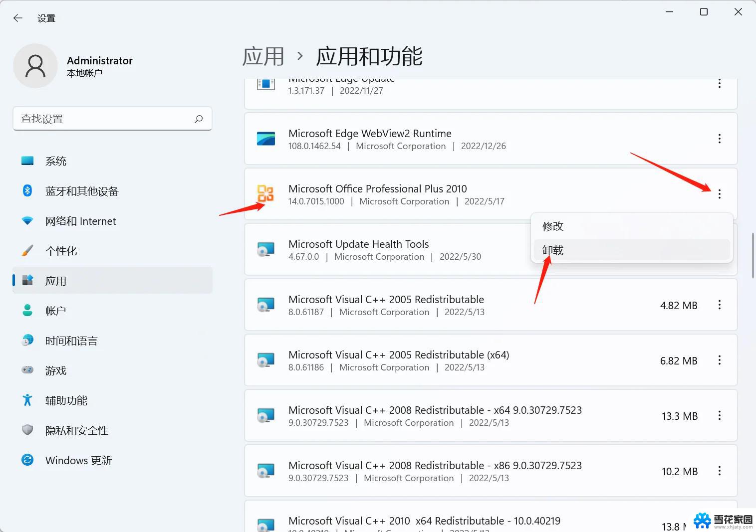Viewport: 756px width, 532px height.
Task: Open more options for Edge WebView2 Runtime
Action: click(x=719, y=139)
